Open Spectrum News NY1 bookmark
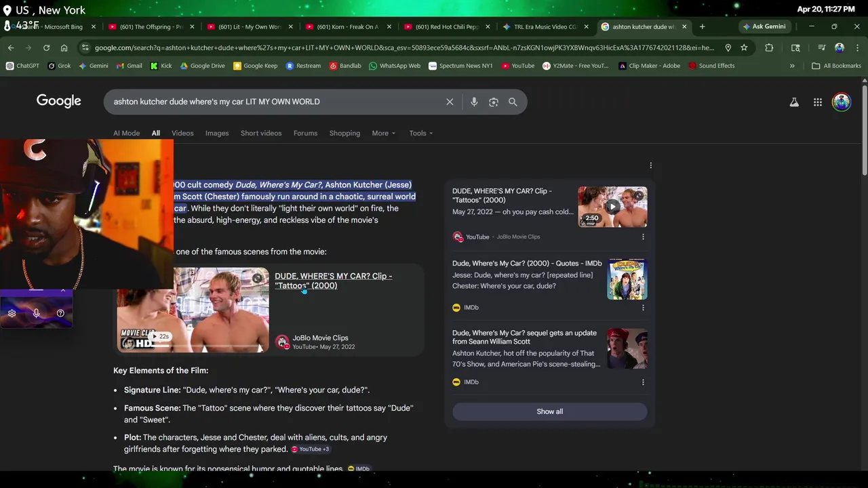The width and height of the screenshot is (868, 488). 461,66
